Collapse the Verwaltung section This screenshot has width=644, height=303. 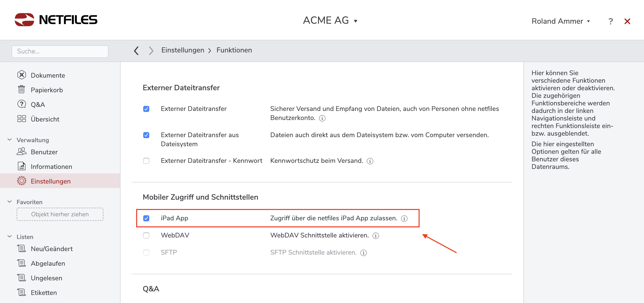point(10,140)
